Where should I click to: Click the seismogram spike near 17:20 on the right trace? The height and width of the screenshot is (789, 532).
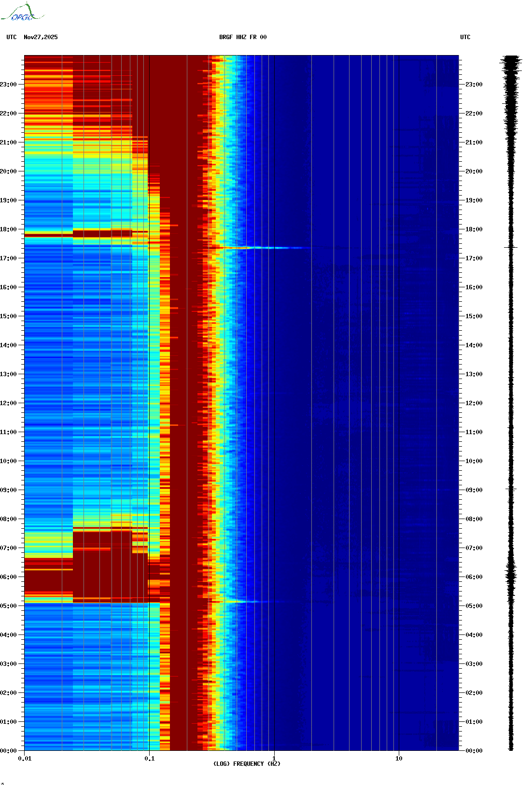pyautogui.click(x=511, y=247)
